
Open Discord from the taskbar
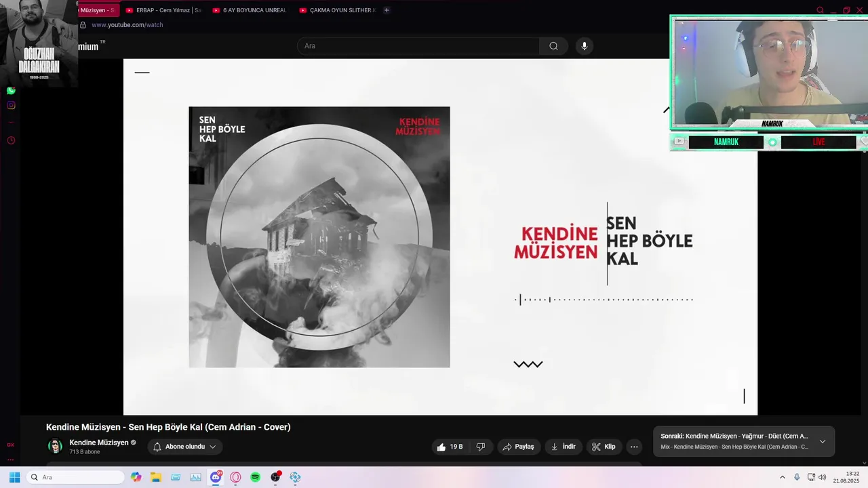click(216, 477)
